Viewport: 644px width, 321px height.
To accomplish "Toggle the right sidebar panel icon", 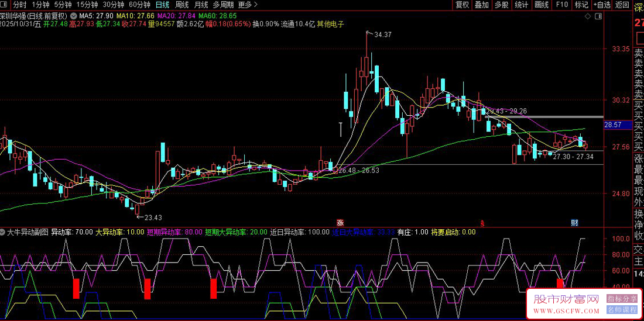I will (598, 16).
